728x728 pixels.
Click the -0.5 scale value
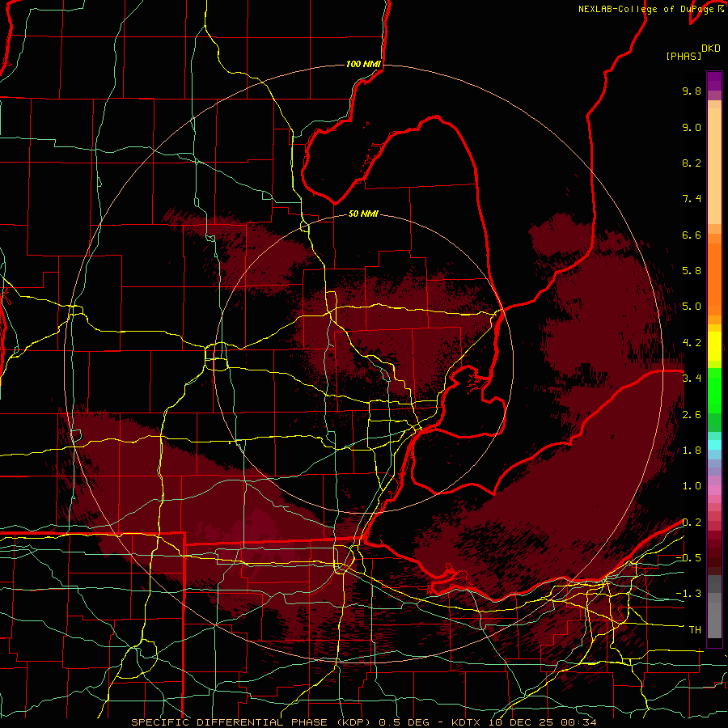click(x=688, y=558)
